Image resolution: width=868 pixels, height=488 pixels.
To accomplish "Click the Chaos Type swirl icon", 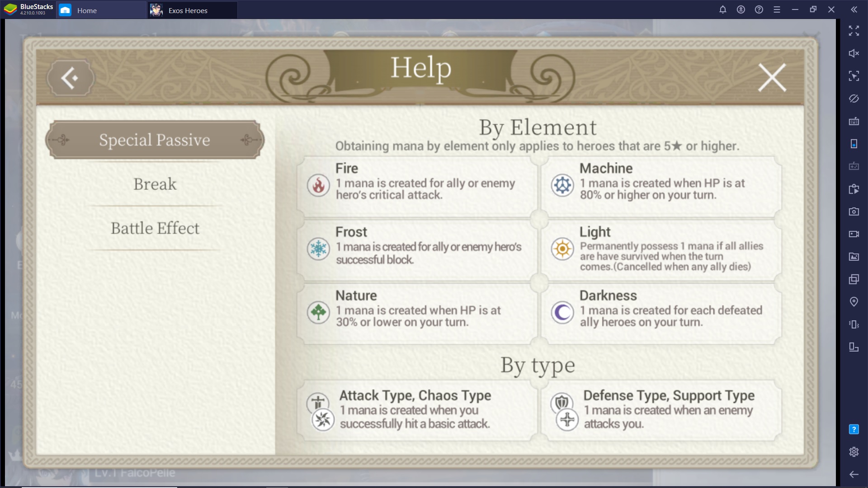I will (323, 420).
